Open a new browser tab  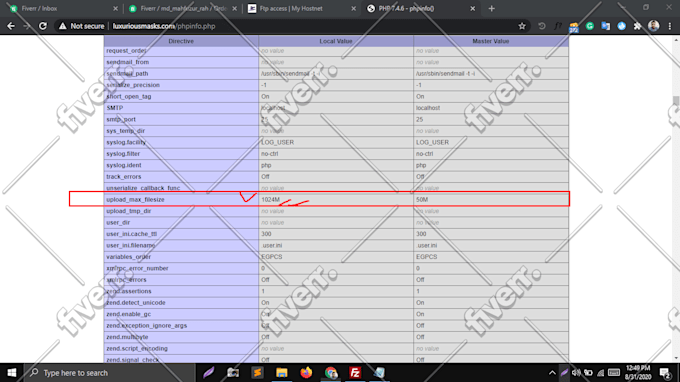tap(491, 8)
